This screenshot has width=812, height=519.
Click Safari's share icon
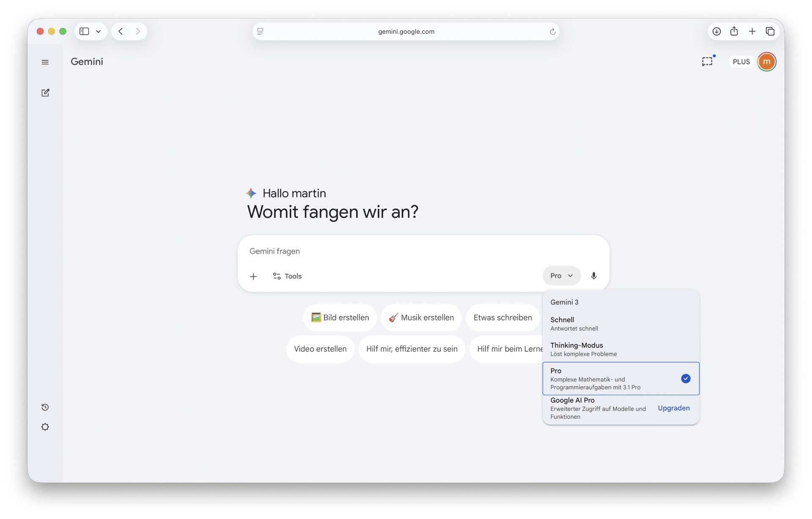pos(734,31)
